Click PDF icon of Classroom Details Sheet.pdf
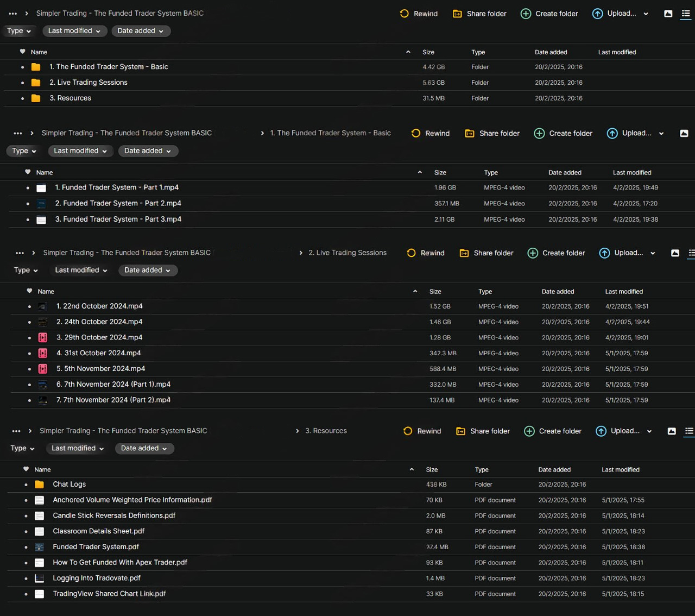 coord(40,532)
